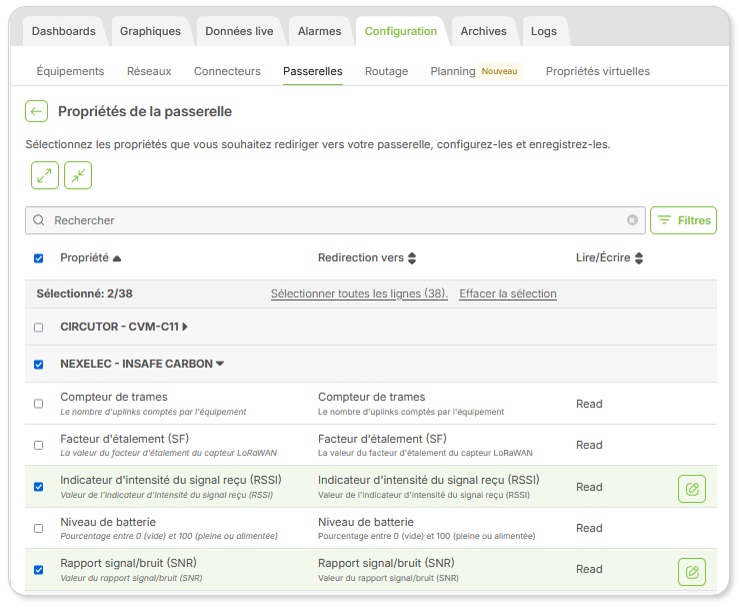
Task: Click the back arrow icon beside the page title
Action: [x=36, y=112]
